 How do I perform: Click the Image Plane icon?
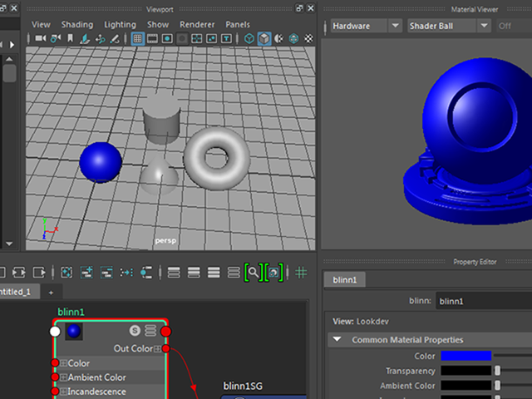click(x=85, y=39)
